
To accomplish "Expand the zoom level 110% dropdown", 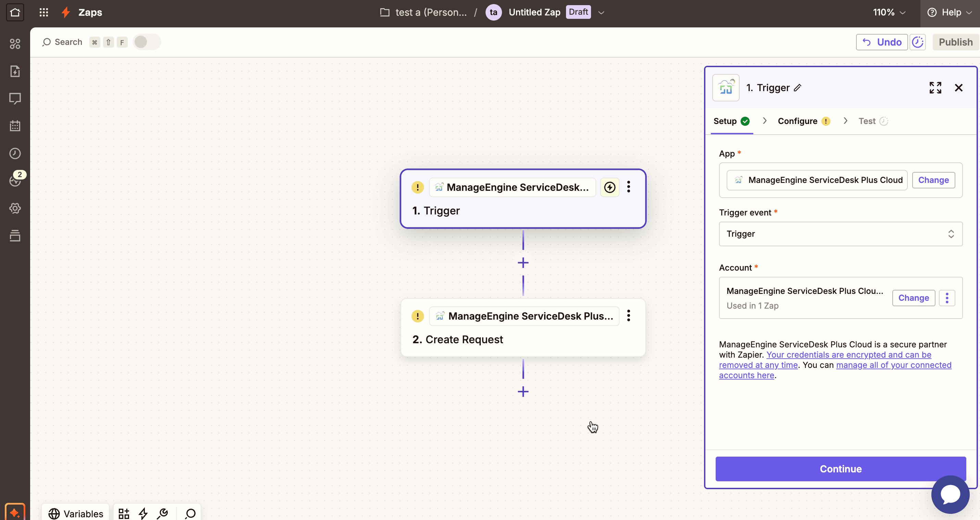I will (x=889, y=12).
